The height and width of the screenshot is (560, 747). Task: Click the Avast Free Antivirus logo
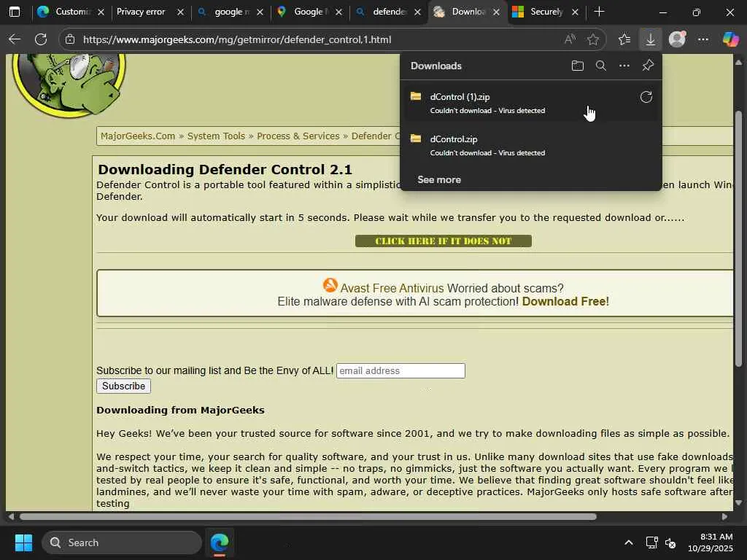(x=330, y=285)
